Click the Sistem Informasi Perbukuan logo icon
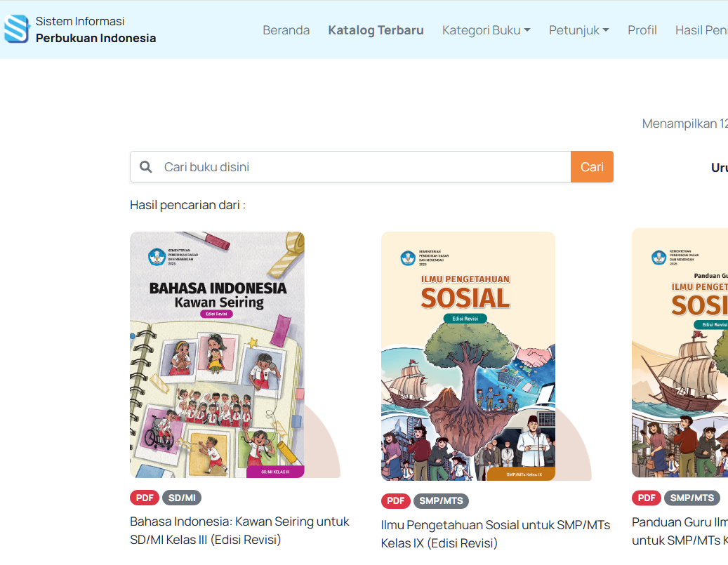Screen dimensions: 728x565 point(17,29)
